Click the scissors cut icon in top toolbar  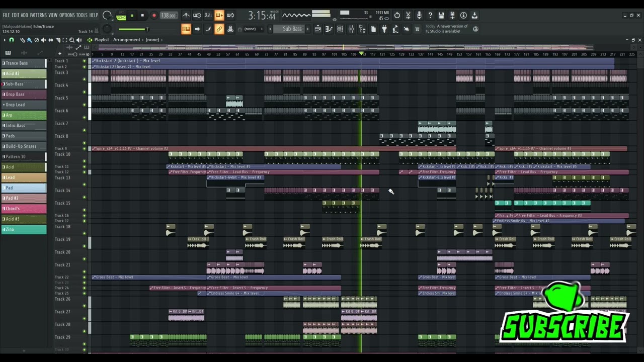[408, 16]
